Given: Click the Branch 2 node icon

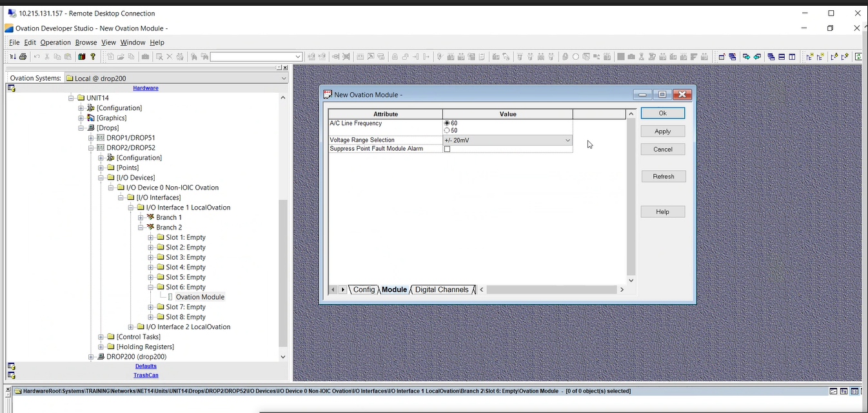Looking at the screenshot, I should click(x=150, y=227).
